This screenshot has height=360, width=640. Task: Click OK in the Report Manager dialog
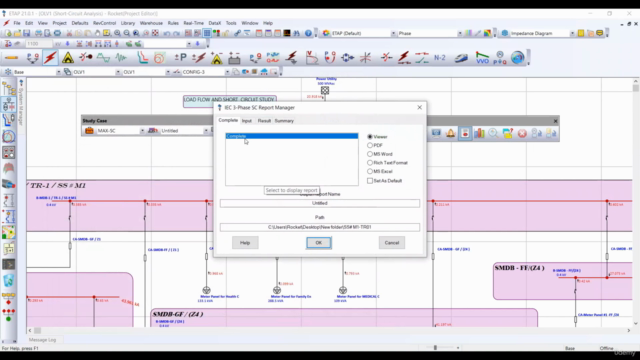[319, 242]
